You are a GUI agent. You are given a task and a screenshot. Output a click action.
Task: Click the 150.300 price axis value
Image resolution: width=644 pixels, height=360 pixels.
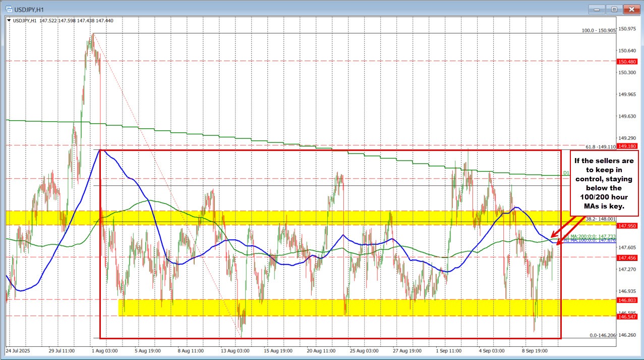[627, 72]
